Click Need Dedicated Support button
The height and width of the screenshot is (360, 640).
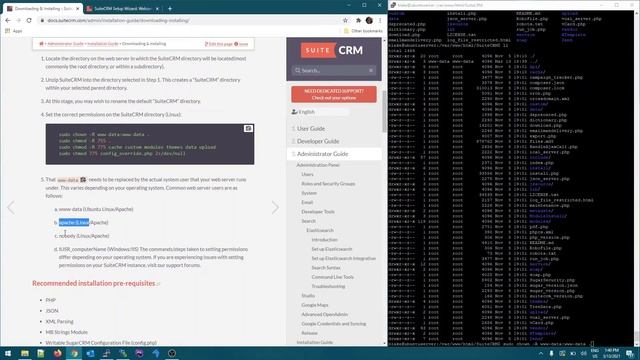click(x=334, y=94)
